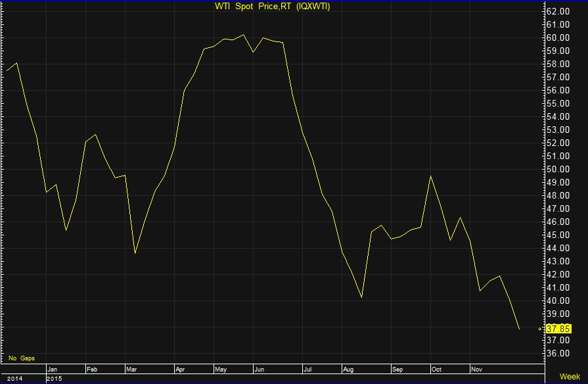Screen dimensions: 588x384
Task: Click the No Gaps label
Action: (22, 358)
